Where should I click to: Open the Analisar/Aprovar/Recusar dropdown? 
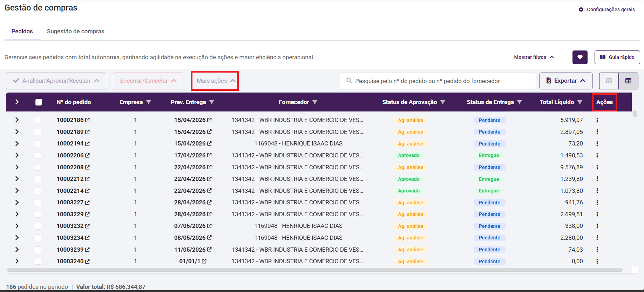(56, 81)
